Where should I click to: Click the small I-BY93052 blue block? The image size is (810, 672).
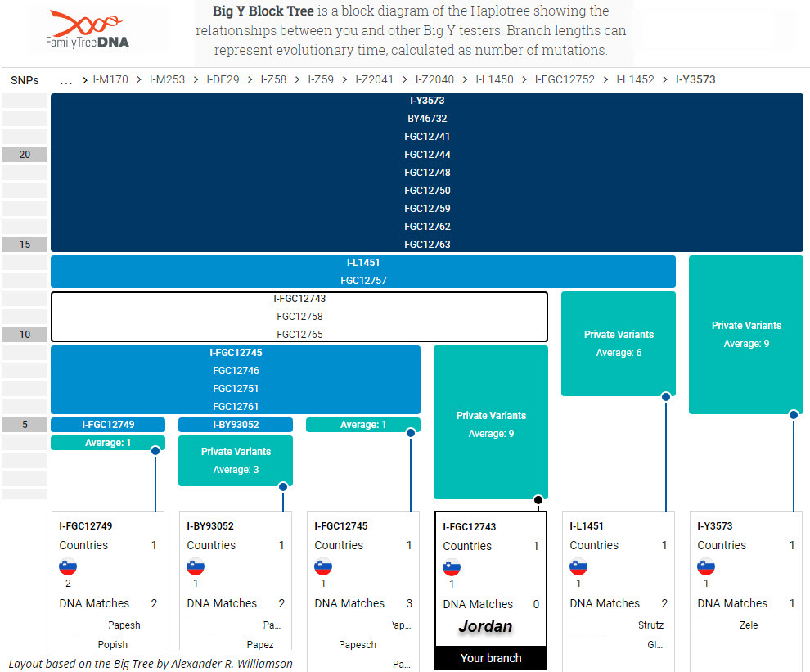(x=236, y=425)
